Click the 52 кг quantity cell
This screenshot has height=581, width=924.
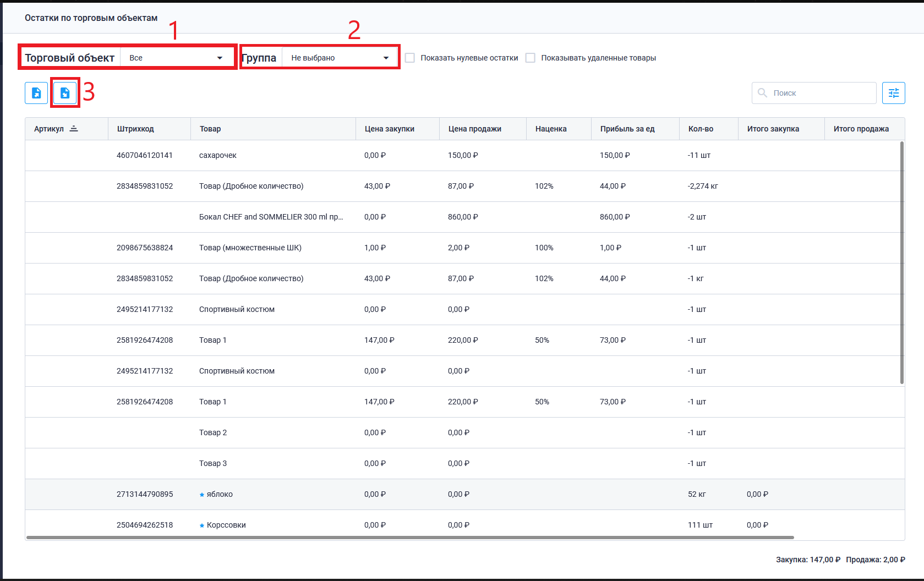coord(697,494)
